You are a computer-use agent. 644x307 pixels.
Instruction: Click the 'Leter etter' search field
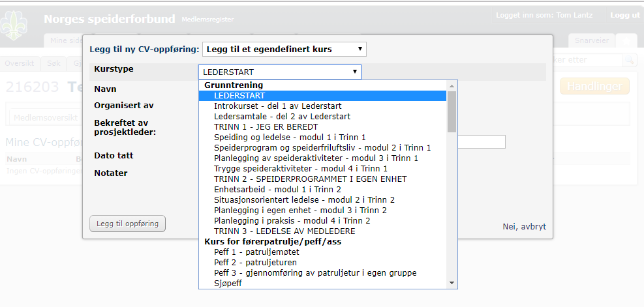[x=587, y=60]
